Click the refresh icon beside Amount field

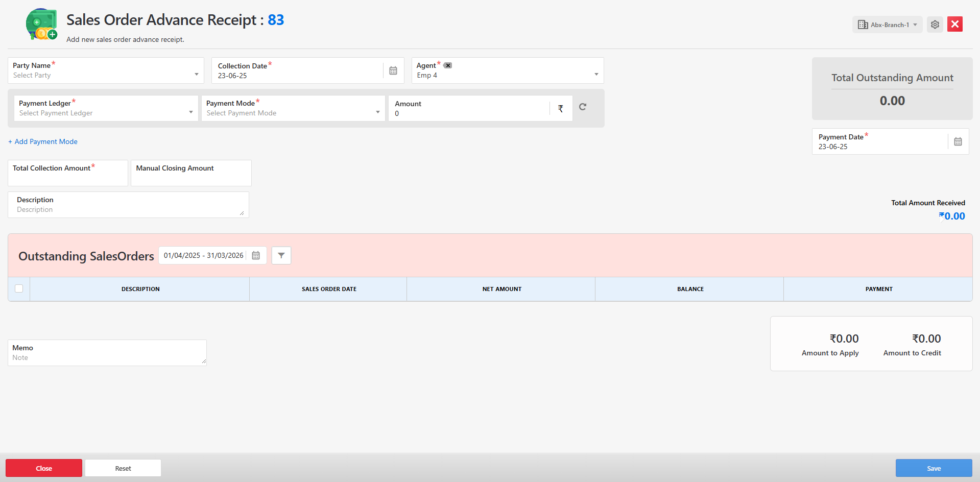coord(583,107)
